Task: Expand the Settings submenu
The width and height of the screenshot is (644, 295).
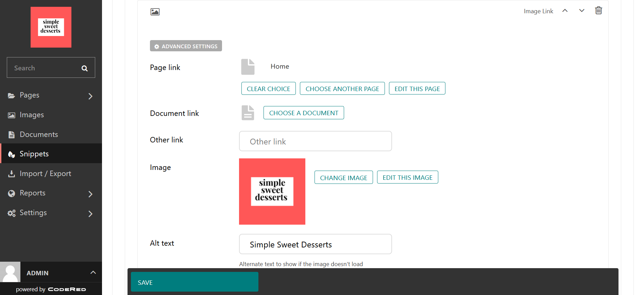Action: (90, 214)
